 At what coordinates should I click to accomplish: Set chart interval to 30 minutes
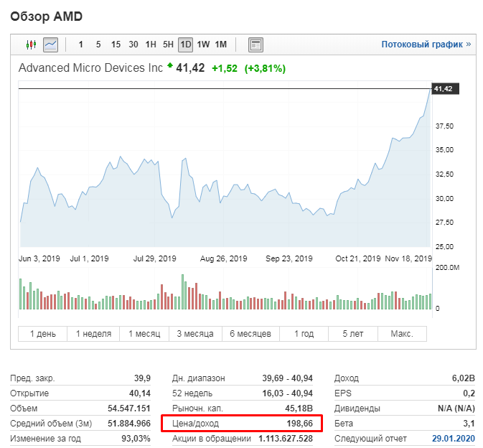pos(133,45)
